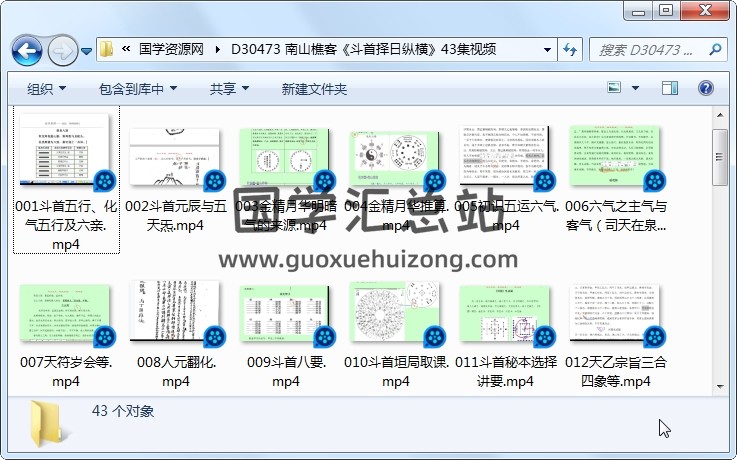Click the file name 011斗首秘本选择讲要.mp4
Image resolution: width=737 pixels, height=460 pixels.
[x=506, y=372]
